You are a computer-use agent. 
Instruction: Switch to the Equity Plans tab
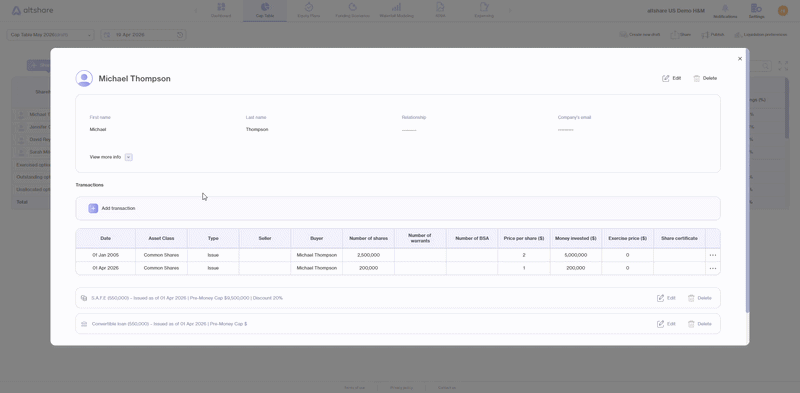pyautogui.click(x=309, y=10)
